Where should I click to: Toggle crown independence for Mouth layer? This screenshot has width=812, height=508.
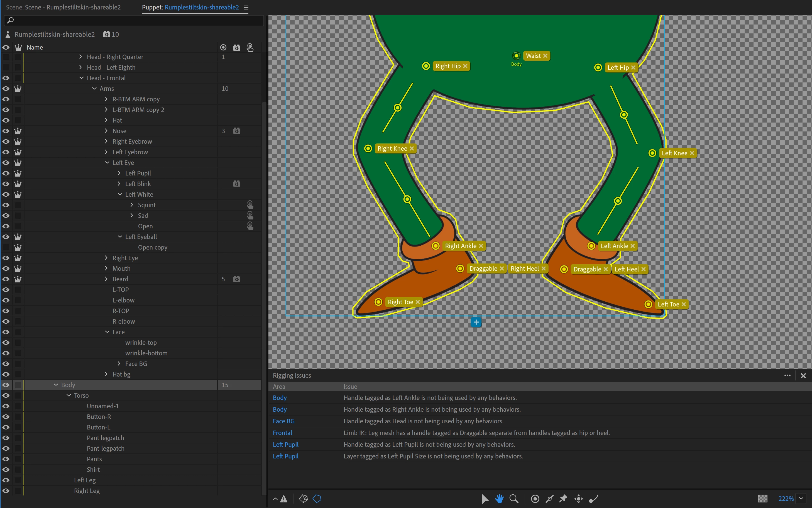click(x=18, y=268)
